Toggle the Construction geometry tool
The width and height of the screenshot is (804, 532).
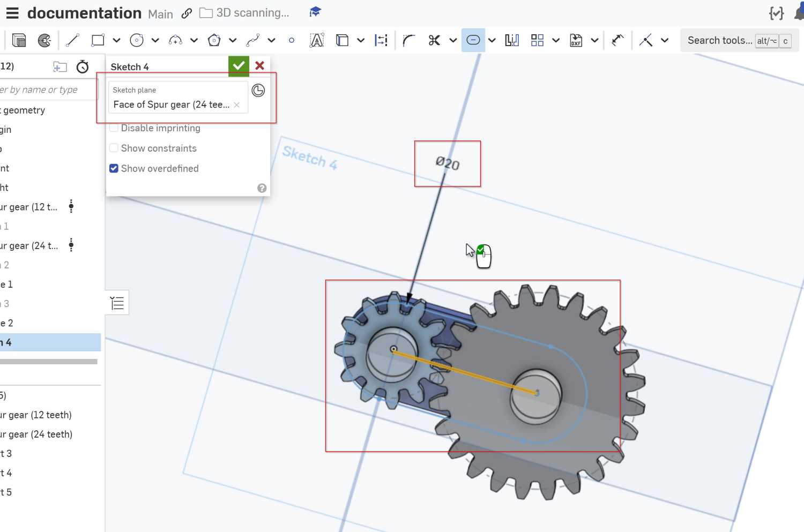(x=381, y=40)
